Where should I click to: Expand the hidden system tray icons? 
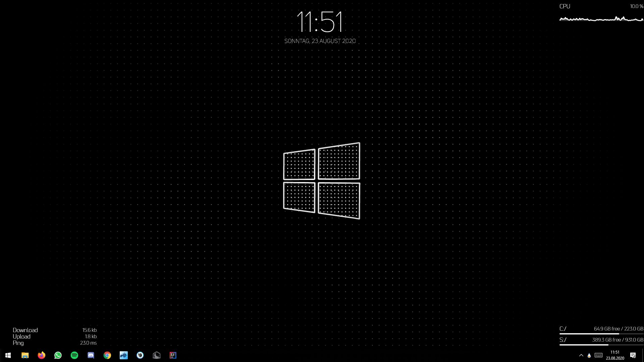[x=581, y=355]
